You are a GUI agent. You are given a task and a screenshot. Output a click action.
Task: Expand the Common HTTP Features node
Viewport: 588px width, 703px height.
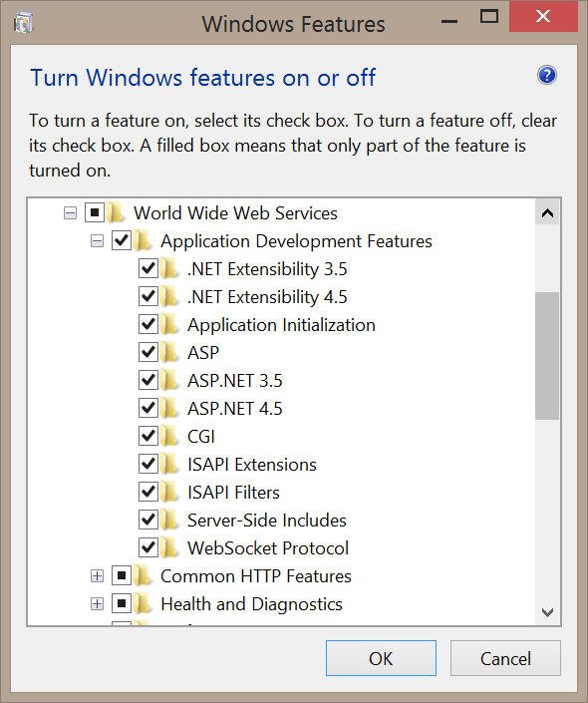click(97, 576)
